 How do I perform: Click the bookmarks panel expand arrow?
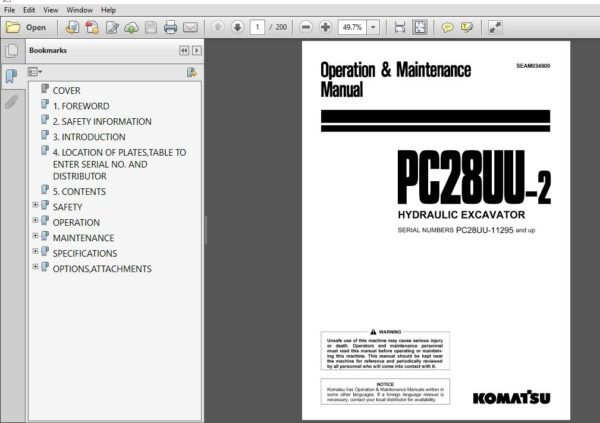197,51
